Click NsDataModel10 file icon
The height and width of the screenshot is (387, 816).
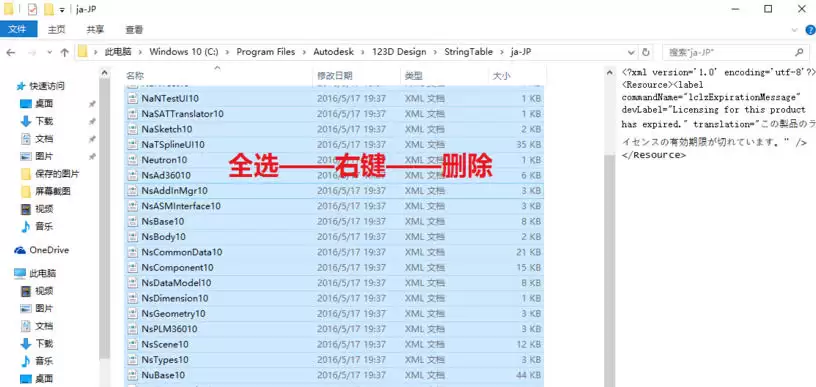point(132,283)
